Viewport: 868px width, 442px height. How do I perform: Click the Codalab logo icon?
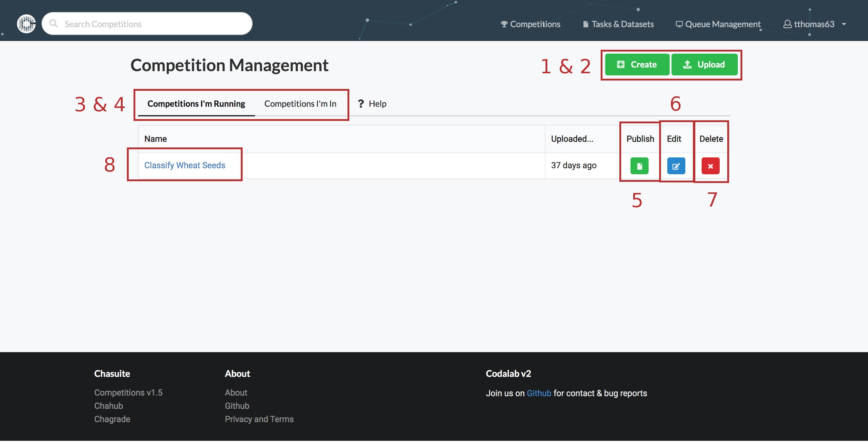[26, 24]
